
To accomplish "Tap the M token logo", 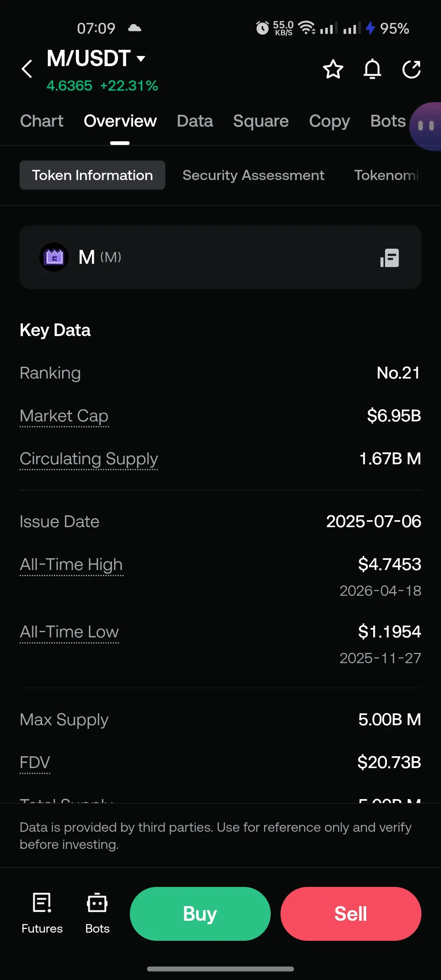I will coord(54,257).
